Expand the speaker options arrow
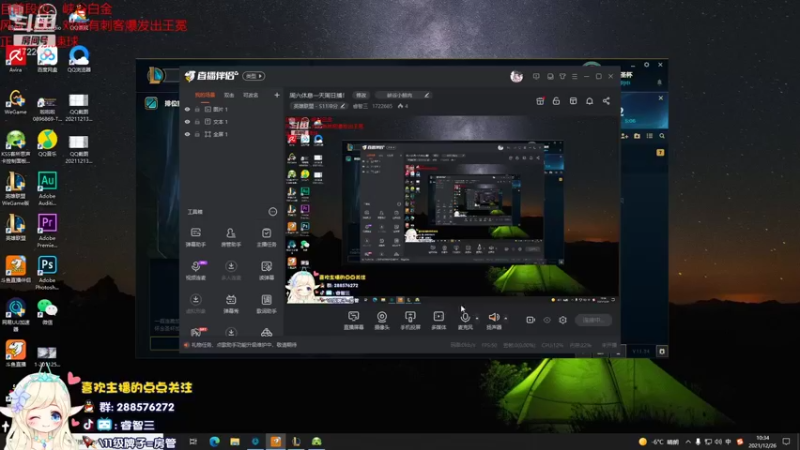Viewport: 800px width, 450px height. 506,318
